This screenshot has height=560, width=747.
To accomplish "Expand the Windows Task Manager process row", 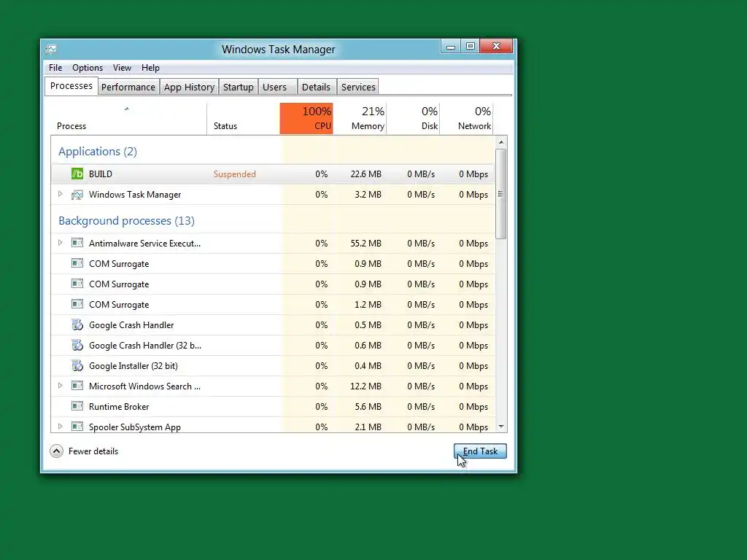I will point(60,194).
